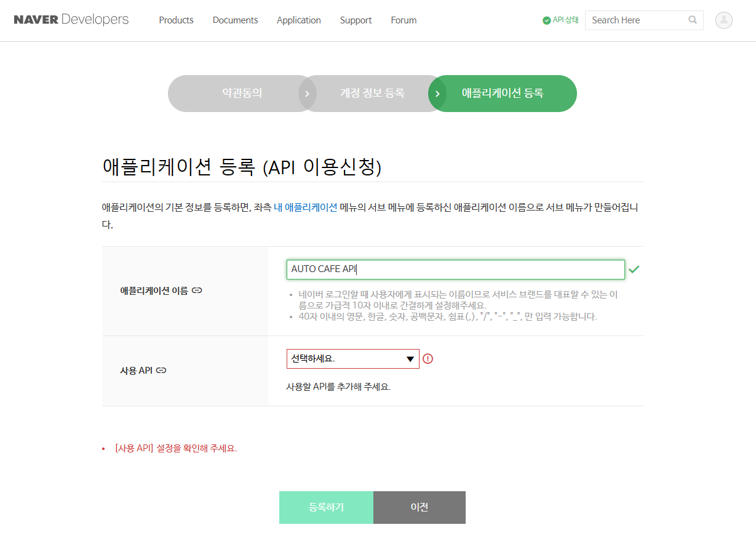Open the 선택하세요 API dropdown
756x538 pixels.
click(352, 359)
